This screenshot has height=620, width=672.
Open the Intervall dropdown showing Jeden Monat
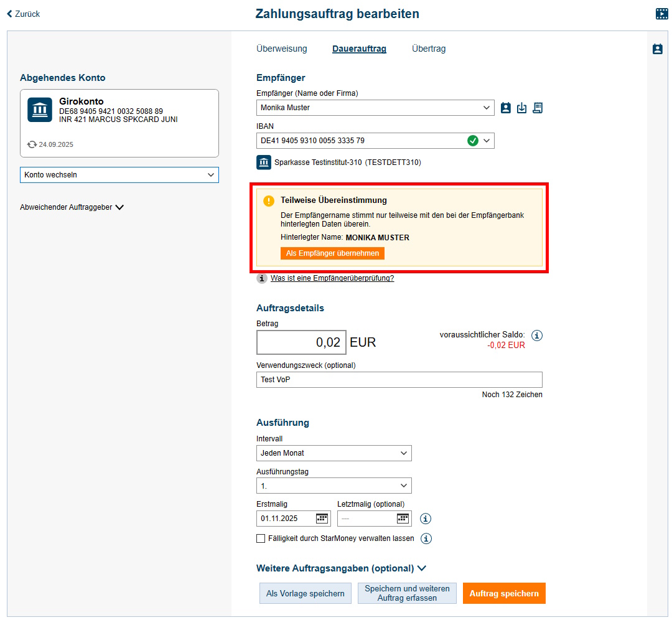tap(334, 453)
